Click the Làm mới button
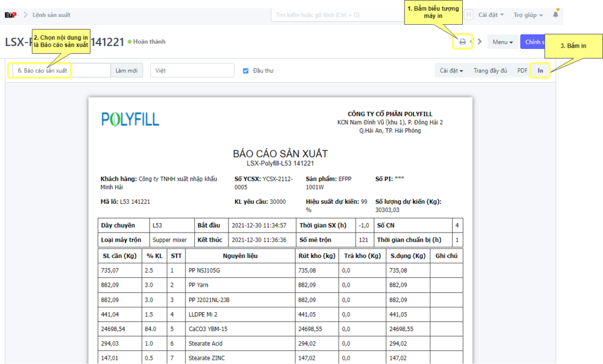Image resolution: width=603 pixels, height=364 pixels. pos(127,71)
